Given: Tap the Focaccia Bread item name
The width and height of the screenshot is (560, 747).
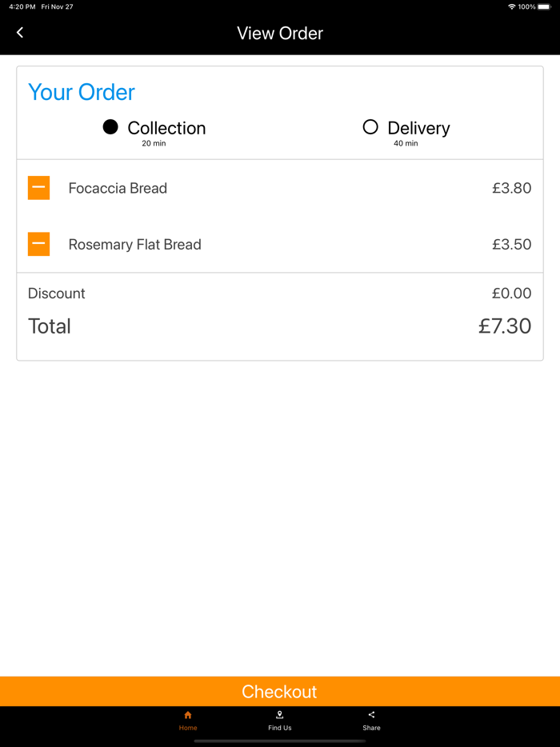Looking at the screenshot, I should [x=118, y=189].
